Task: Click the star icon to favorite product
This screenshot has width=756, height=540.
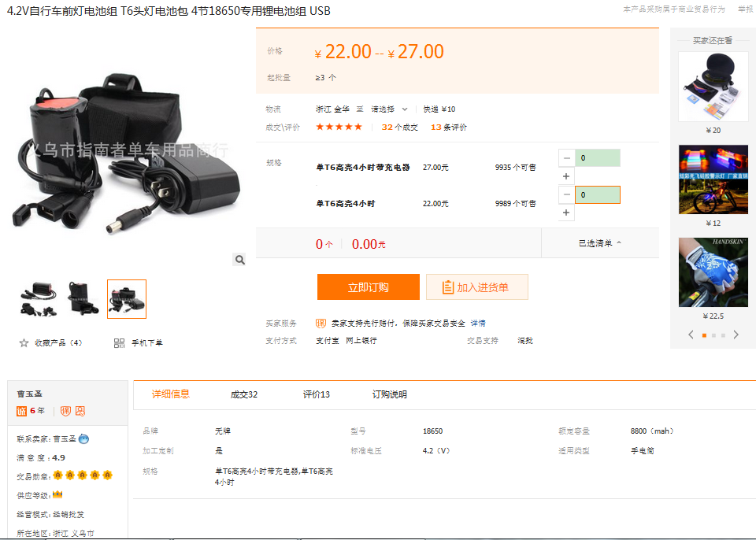Action: click(x=24, y=343)
